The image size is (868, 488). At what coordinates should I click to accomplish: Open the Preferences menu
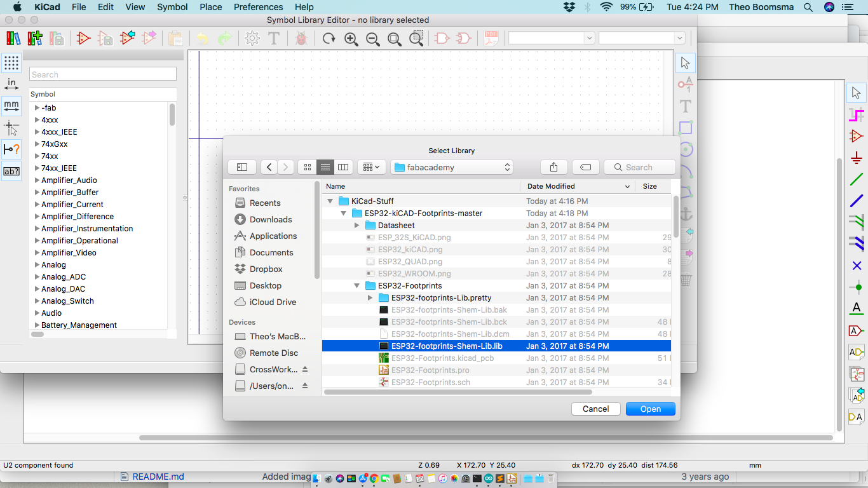pyautogui.click(x=259, y=7)
